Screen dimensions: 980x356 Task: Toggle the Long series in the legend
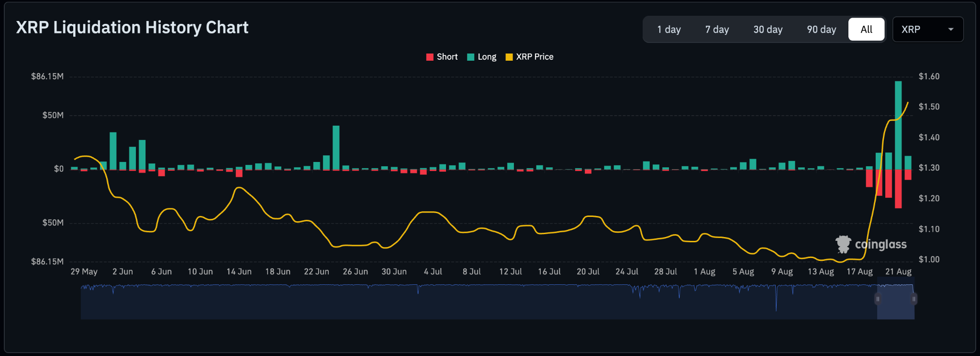(x=481, y=57)
